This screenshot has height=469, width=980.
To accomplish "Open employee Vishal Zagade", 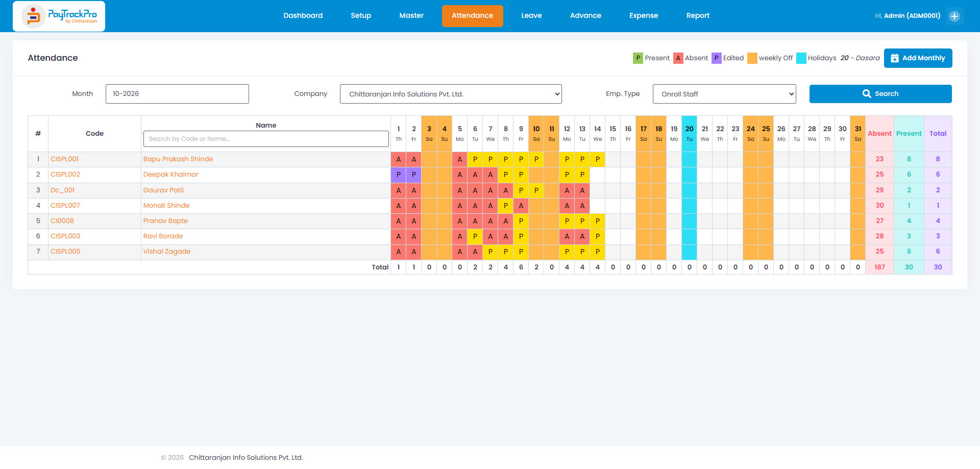I will click(x=167, y=251).
